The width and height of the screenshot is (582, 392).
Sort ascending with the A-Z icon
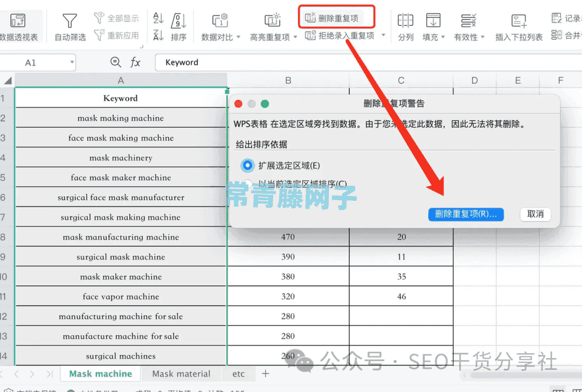tap(158, 18)
